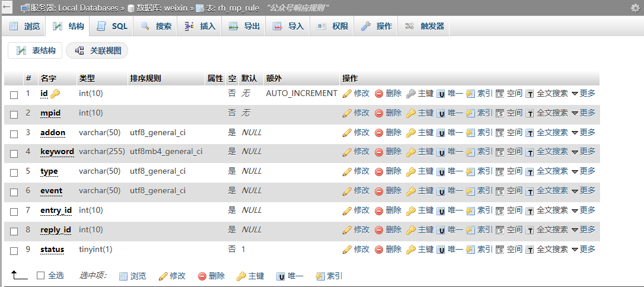The image size is (644, 287).
Task: Click the keyword column name
Action: click(57, 152)
